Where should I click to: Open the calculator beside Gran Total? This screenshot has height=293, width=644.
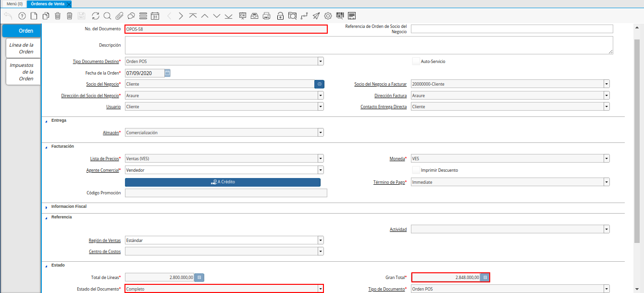click(x=485, y=278)
